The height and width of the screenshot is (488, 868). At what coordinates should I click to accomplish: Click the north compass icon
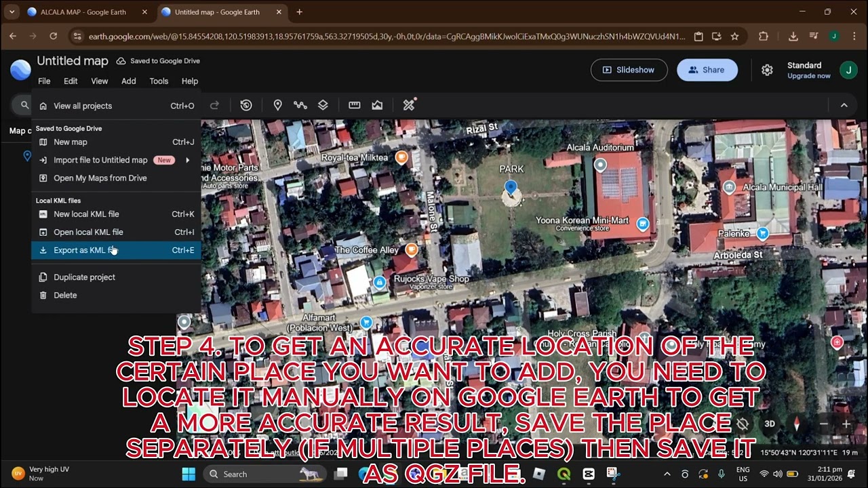[x=797, y=424]
